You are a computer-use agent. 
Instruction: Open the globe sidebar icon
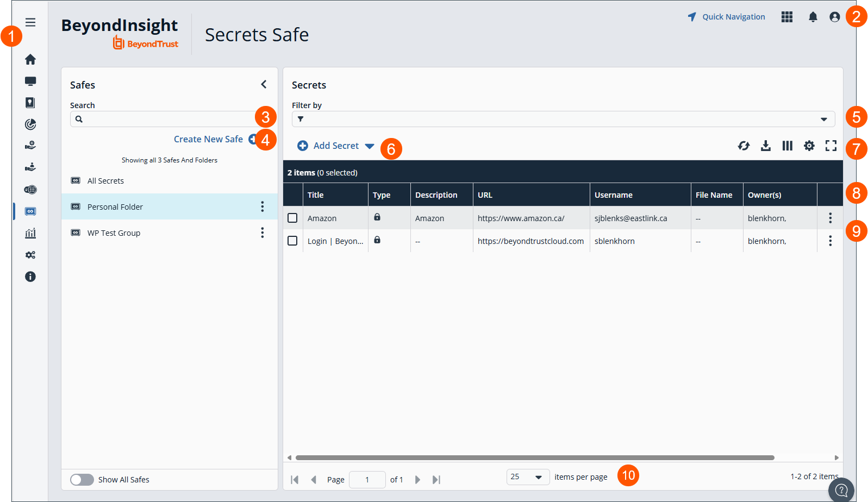[x=30, y=190]
